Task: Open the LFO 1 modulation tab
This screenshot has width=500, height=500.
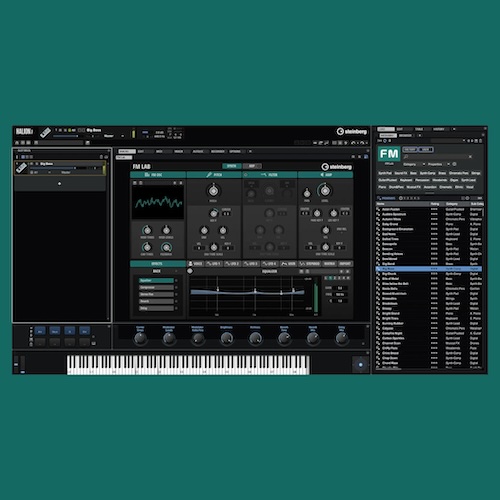Action: [213, 264]
